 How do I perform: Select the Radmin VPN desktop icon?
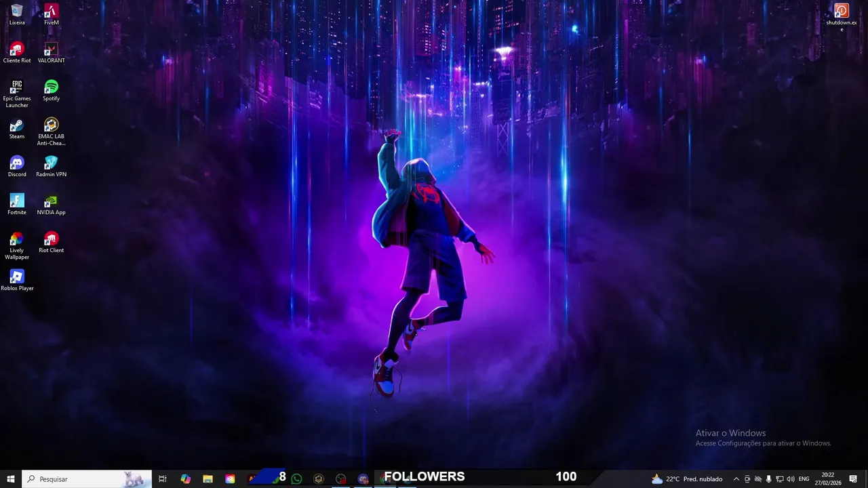pyautogui.click(x=51, y=167)
